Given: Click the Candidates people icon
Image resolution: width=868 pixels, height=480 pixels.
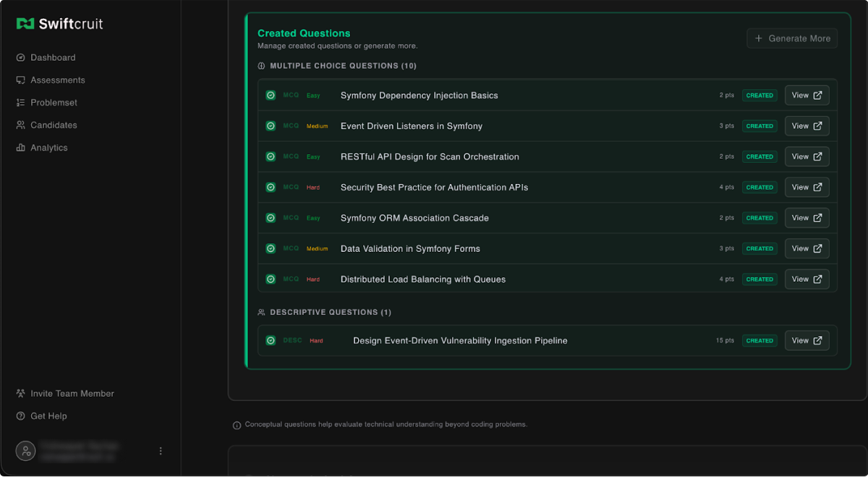Looking at the screenshot, I should [x=21, y=125].
